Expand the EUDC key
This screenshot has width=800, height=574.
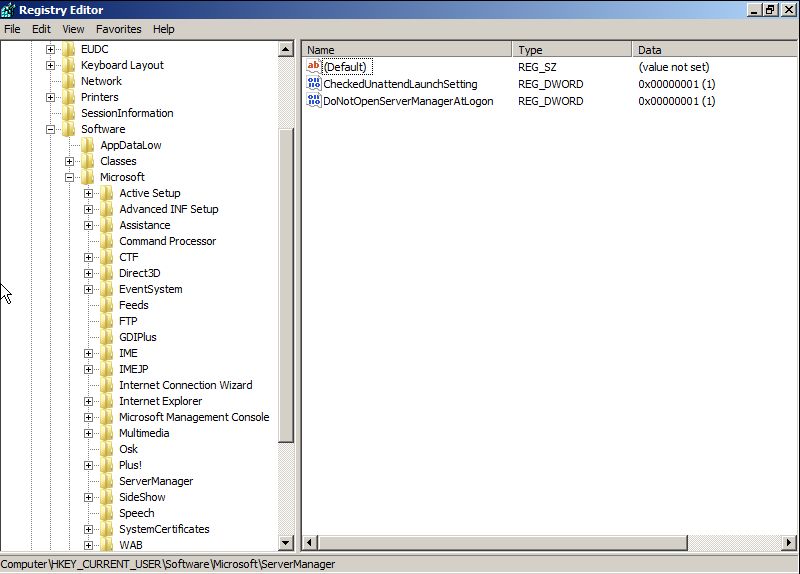[x=50, y=49]
